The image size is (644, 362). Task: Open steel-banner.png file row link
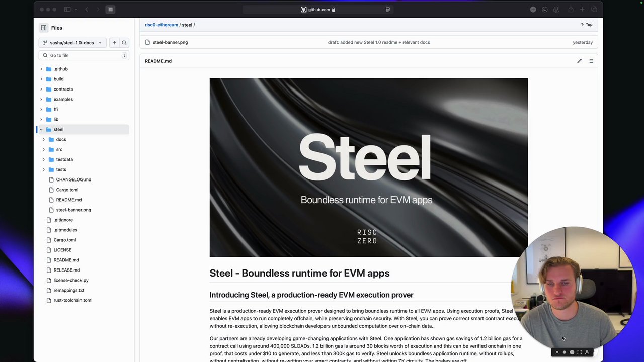click(171, 42)
